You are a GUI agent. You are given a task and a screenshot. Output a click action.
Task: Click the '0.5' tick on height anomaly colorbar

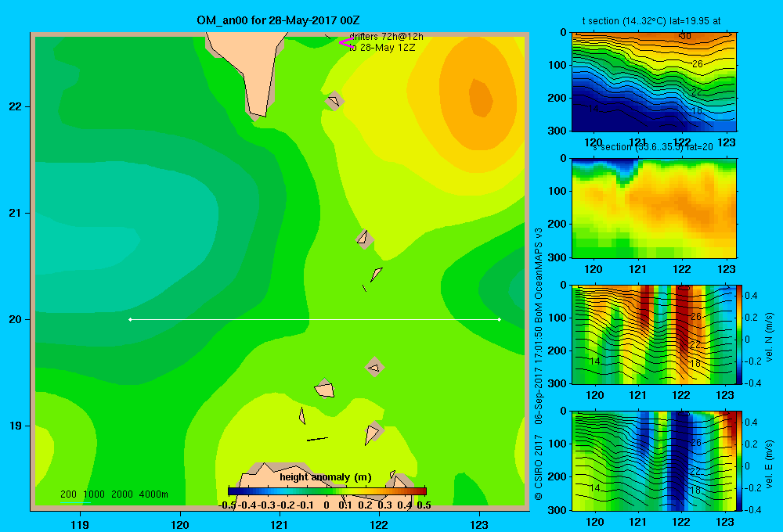coord(424,505)
